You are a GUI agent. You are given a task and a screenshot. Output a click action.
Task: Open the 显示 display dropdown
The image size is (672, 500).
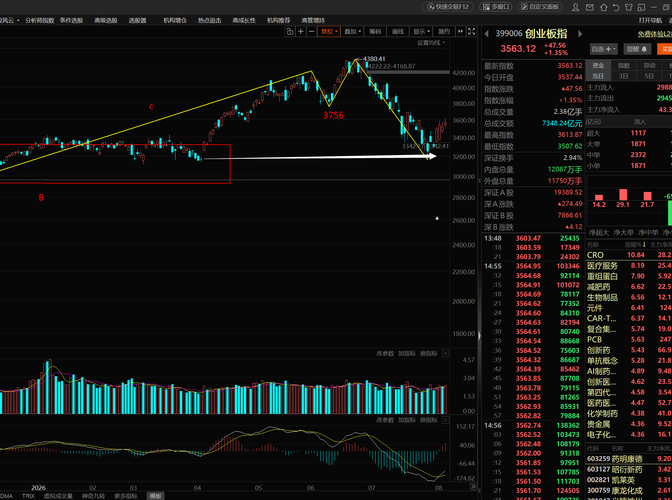(421, 31)
